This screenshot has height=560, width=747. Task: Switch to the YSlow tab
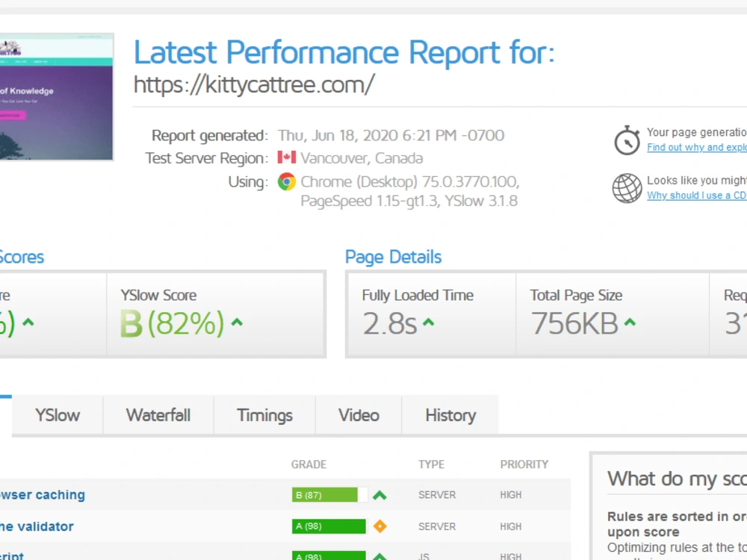tap(58, 415)
